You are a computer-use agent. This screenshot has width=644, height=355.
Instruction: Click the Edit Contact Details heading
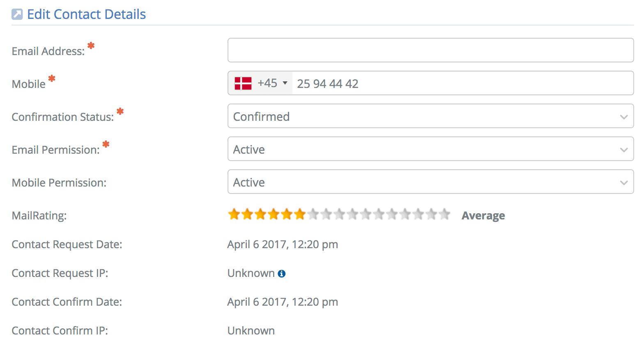coord(86,14)
